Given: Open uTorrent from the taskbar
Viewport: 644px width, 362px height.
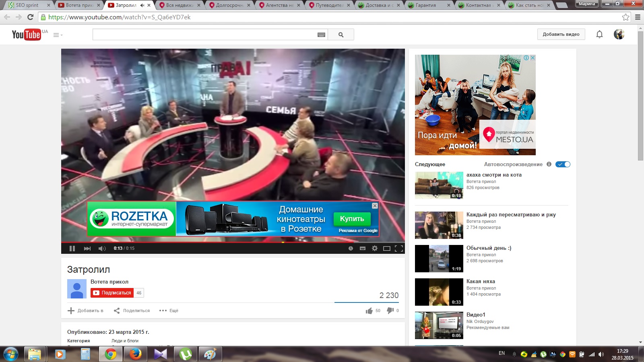Looking at the screenshot, I should point(185,354).
